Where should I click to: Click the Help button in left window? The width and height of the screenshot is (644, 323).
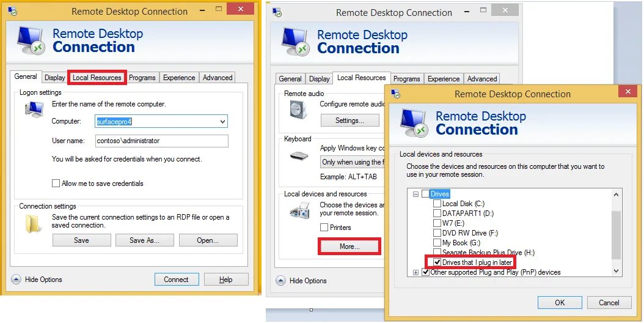226,280
